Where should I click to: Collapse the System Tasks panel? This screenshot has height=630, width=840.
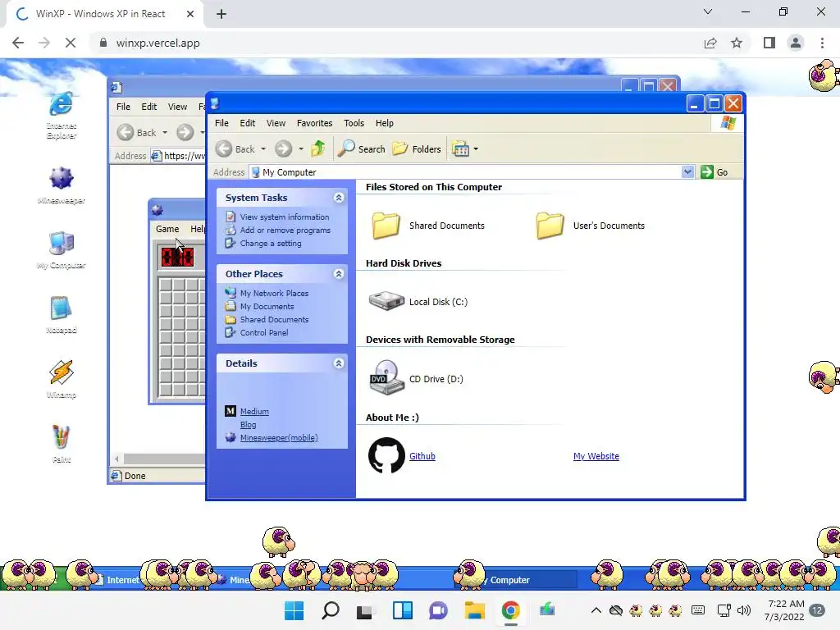pyautogui.click(x=339, y=198)
